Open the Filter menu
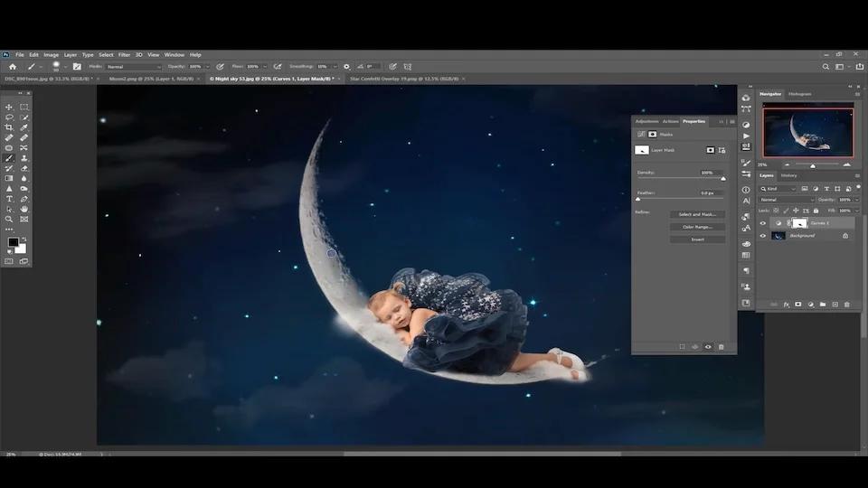The image size is (868, 488). 124,55
